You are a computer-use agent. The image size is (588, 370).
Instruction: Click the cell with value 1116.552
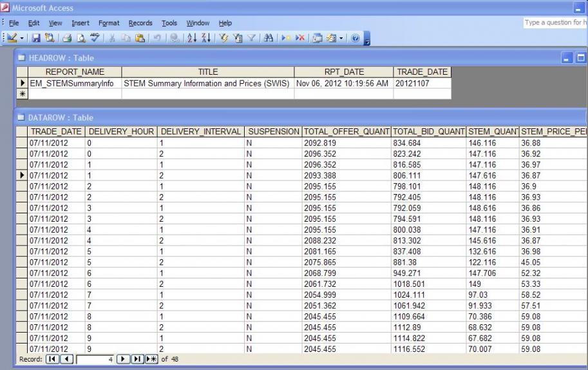pos(429,349)
